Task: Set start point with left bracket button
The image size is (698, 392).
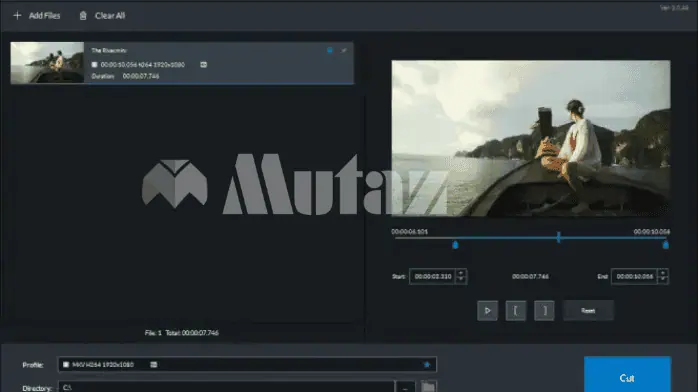Action: tap(515, 311)
